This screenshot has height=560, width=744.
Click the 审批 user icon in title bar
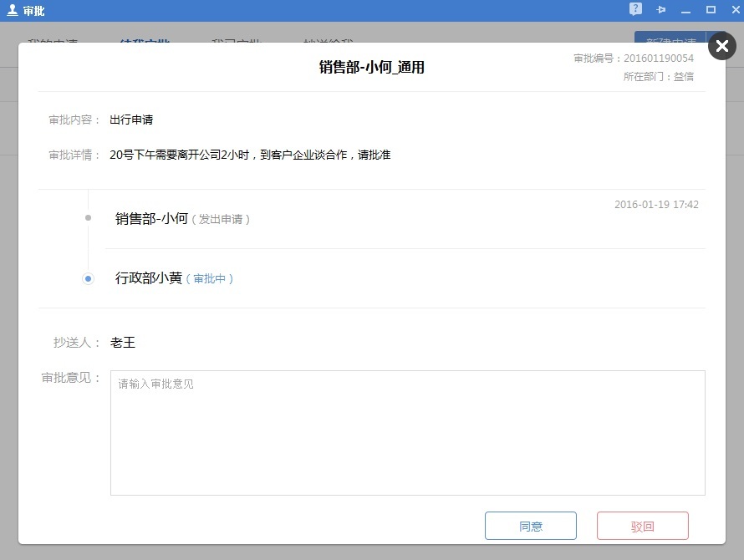tap(12, 10)
